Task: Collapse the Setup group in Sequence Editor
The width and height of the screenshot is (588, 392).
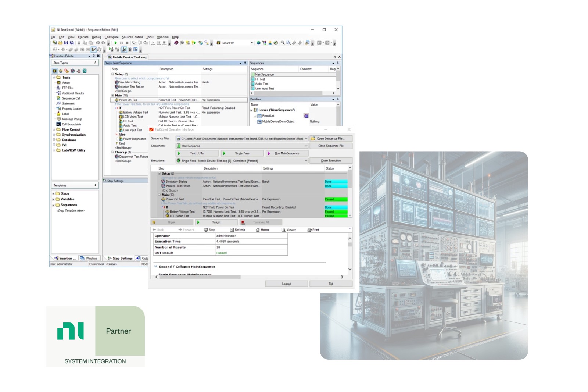Action: click(113, 74)
